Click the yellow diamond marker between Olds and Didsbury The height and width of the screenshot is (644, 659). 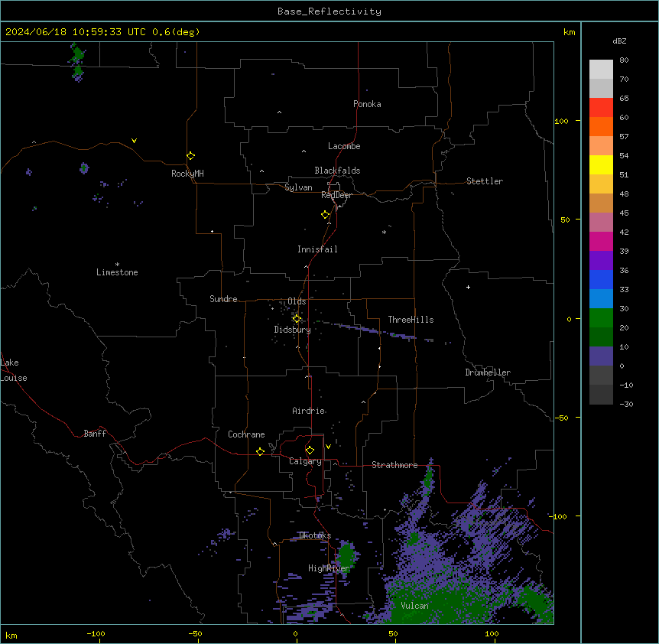click(297, 319)
